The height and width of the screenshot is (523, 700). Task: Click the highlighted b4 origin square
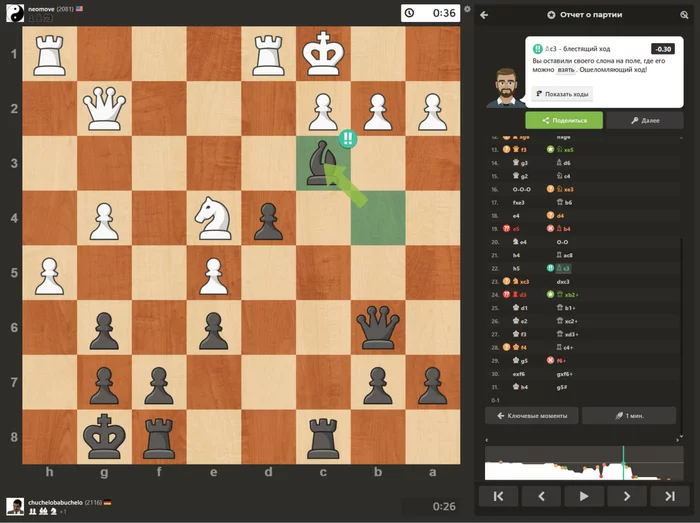click(378, 218)
